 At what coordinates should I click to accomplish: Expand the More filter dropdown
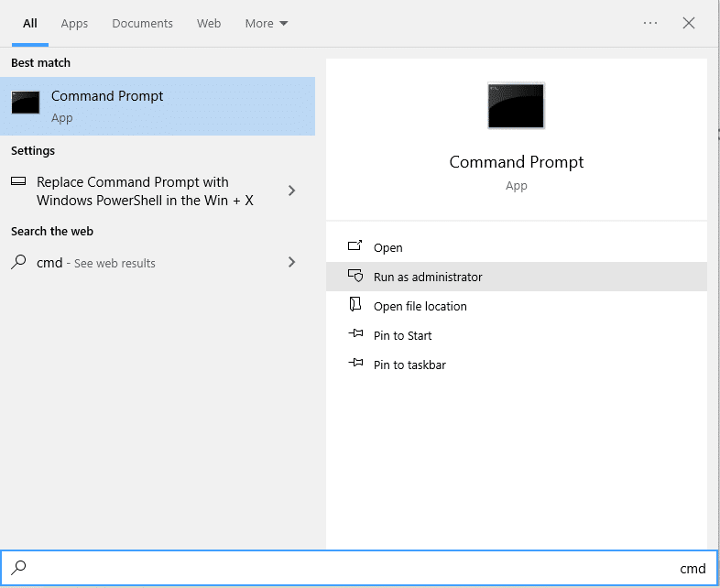266,23
